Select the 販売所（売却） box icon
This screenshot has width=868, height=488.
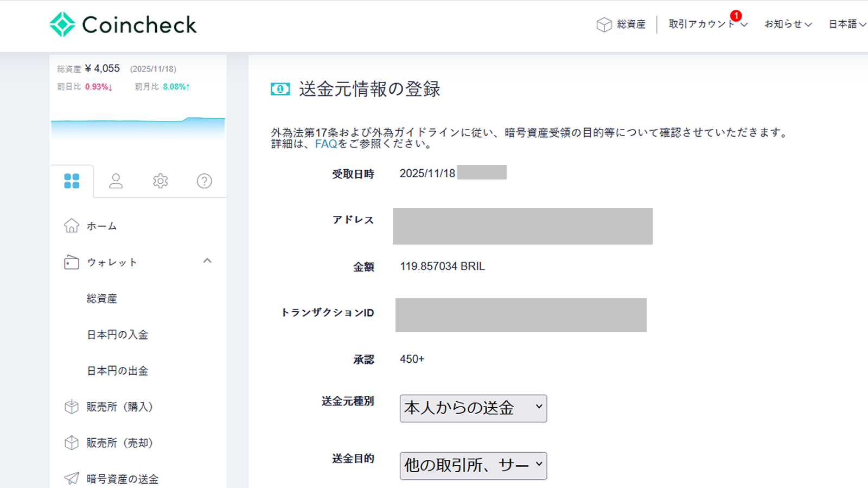71,442
